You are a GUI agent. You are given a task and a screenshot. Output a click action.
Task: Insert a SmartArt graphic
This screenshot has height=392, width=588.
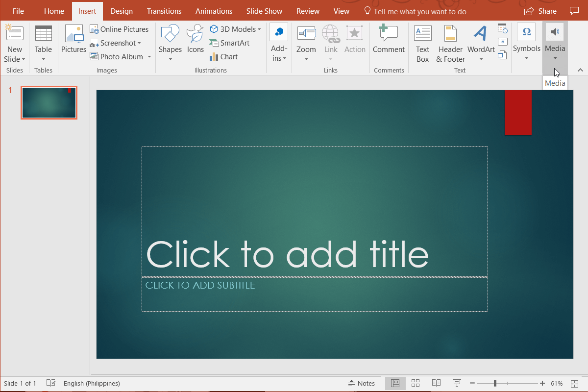pos(229,43)
